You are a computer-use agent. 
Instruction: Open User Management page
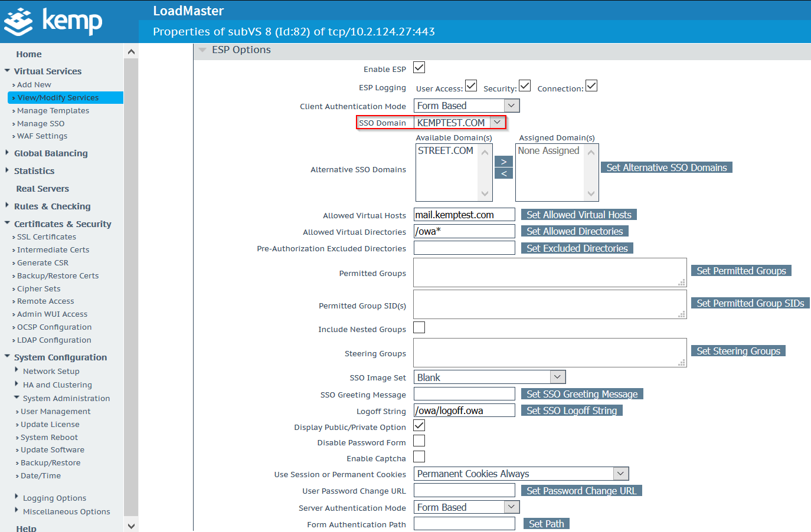click(55, 412)
